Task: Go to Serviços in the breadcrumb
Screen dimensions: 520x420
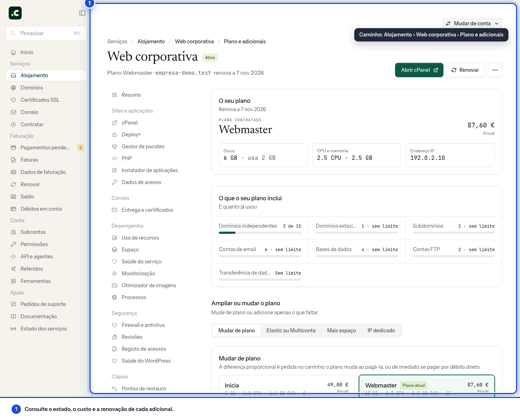Action: [x=117, y=41]
